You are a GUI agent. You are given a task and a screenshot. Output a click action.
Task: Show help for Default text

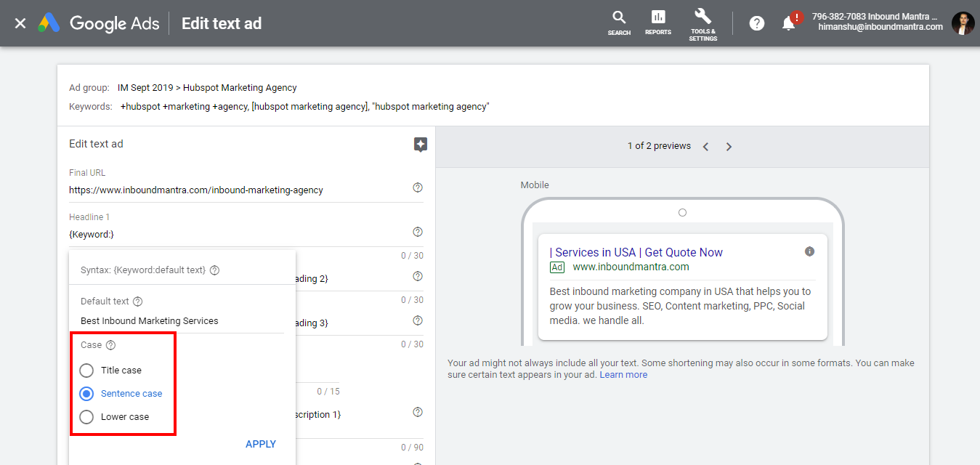(138, 302)
